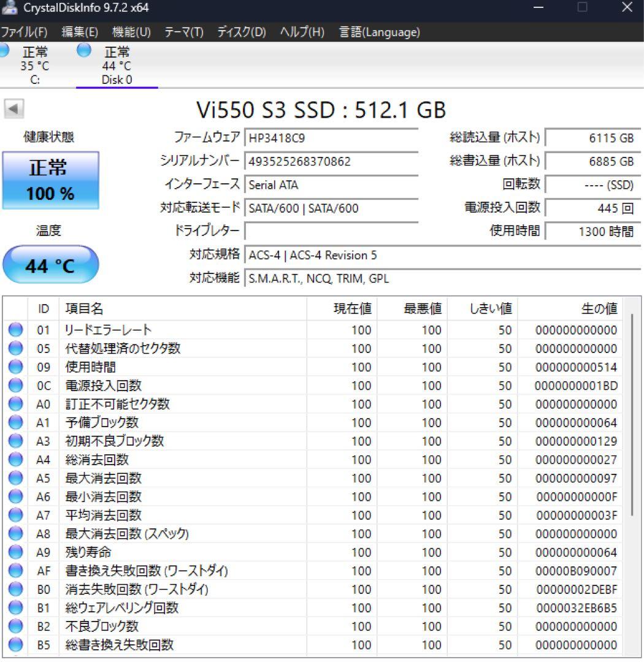Click total host reads value 6115 GB
Image resolution: width=644 pixels, height=662 pixels.
pyautogui.click(x=593, y=138)
